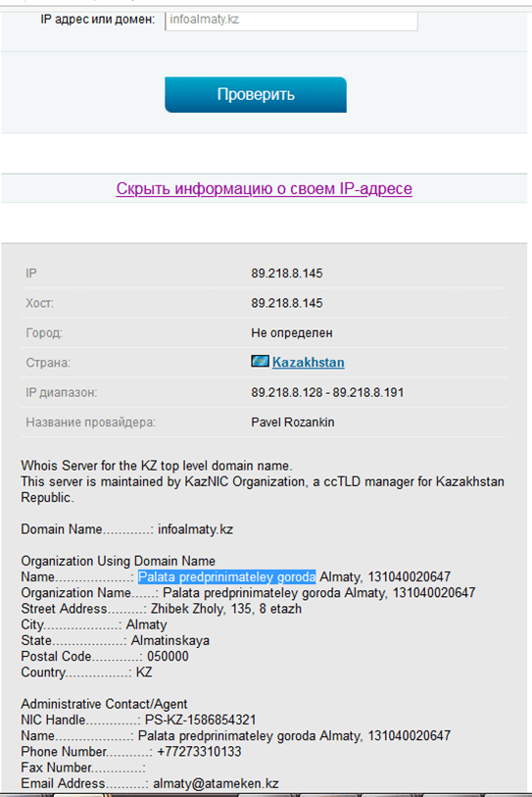Click the NIC Handle PS-KZ-1586854321
This screenshot has width=532, height=797.
tap(200, 720)
